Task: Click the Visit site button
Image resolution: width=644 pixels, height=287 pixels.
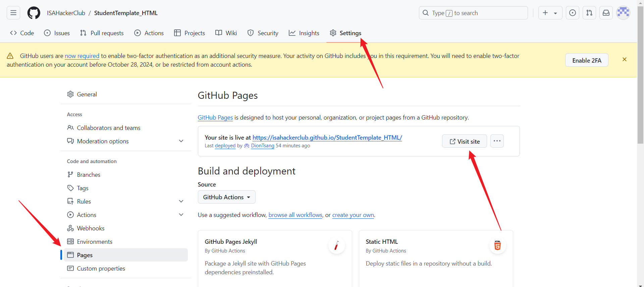Action: pyautogui.click(x=464, y=141)
